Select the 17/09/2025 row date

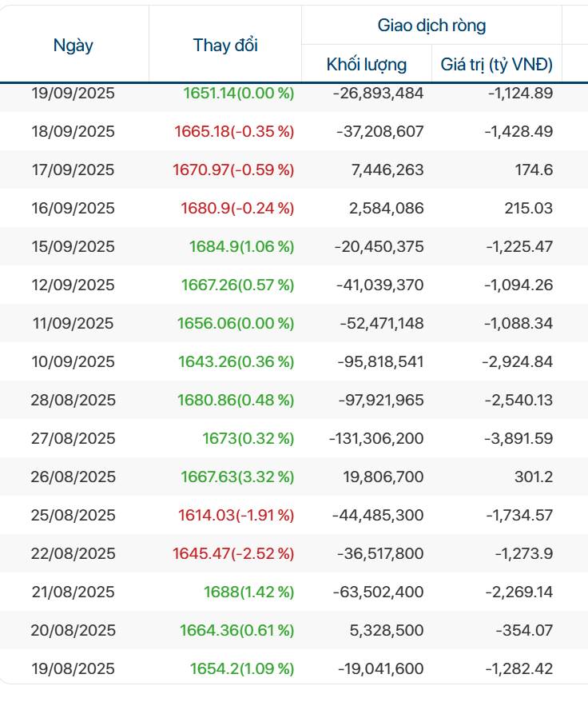coord(73,170)
